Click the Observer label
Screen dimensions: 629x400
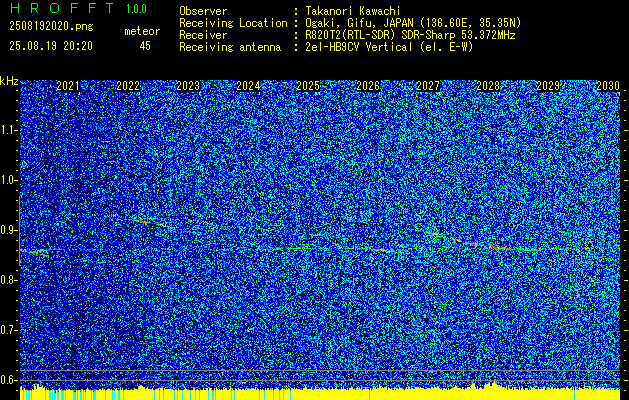coord(203,11)
